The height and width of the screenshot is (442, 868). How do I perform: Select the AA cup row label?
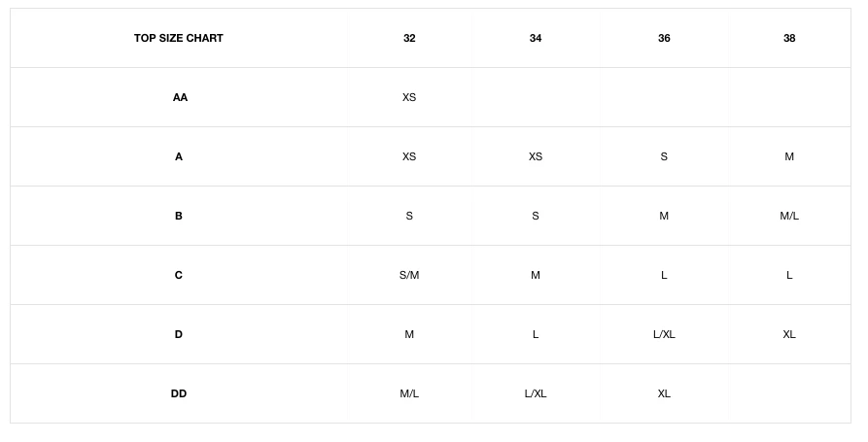(180, 98)
